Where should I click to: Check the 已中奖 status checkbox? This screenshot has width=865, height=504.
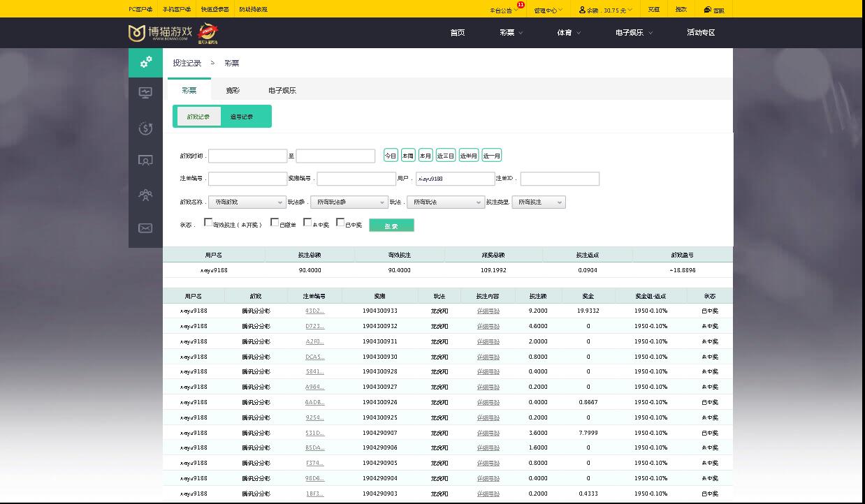click(x=340, y=222)
